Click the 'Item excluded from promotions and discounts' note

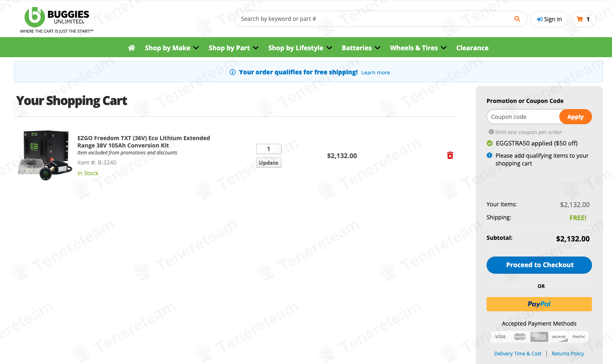click(127, 153)
